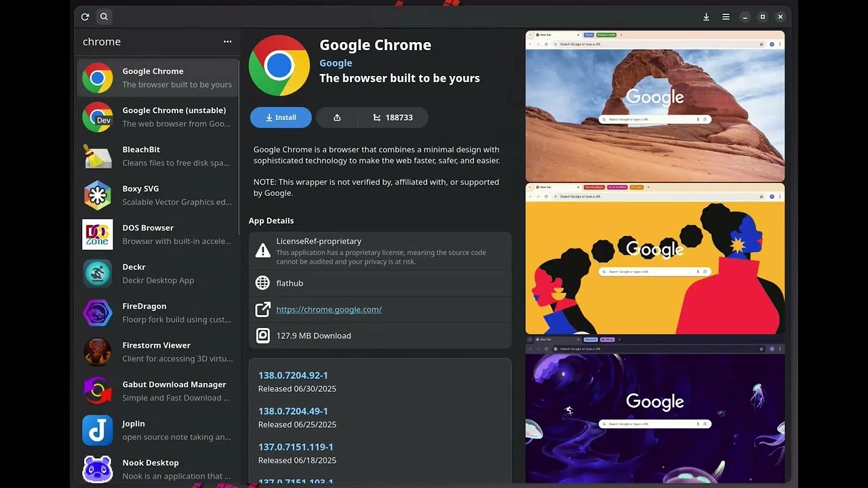Select version 138.0.7204.49-1
The width and height of the screenshot is (868, 488).
(x=293, y=411)
